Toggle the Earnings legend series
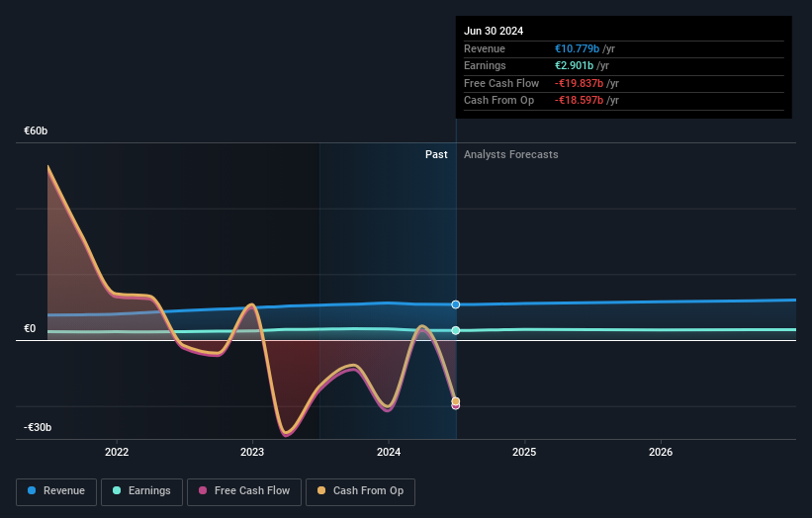This screenshot has height=518, width=812. coord(141,491)
